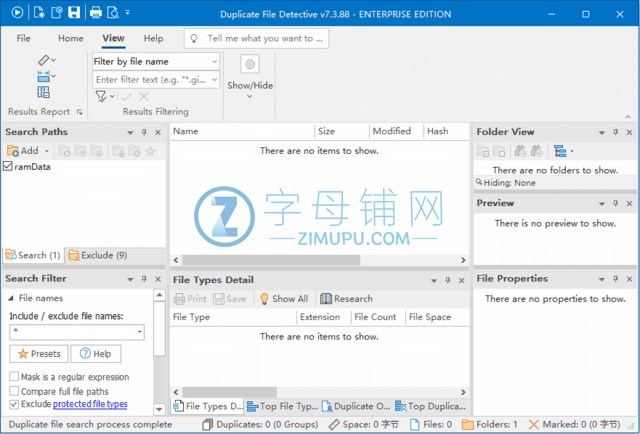Toggle the Exclude protected file types checkbox
The image size is (640, 434).
point(14,404)
